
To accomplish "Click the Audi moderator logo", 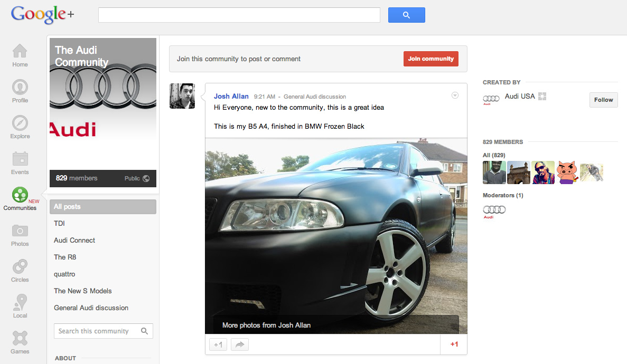I will click(494, 212).
